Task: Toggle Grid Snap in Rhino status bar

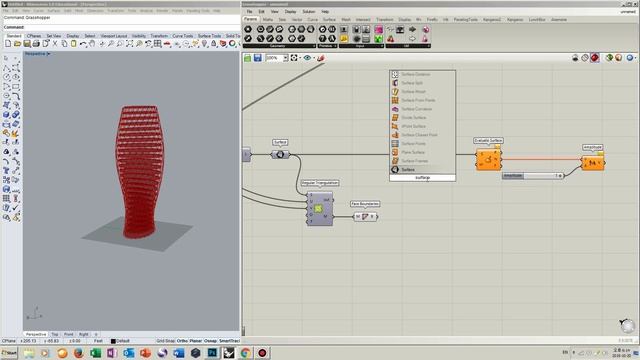Action: click(166, 341)
